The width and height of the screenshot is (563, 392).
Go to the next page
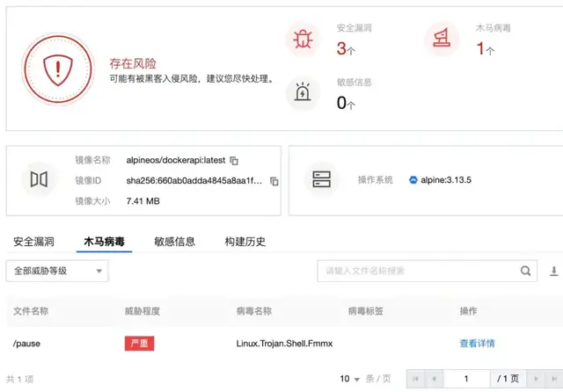point(536,379)
